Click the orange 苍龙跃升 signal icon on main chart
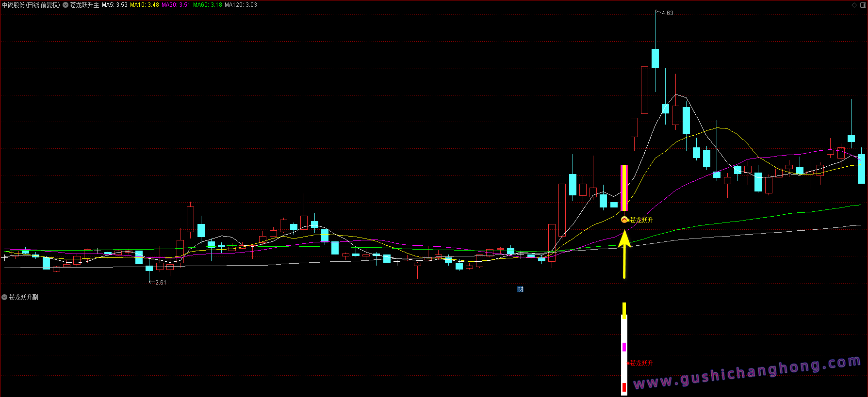Image resolution: width=868 pixels, height=397 pixels. pos(625,220)
